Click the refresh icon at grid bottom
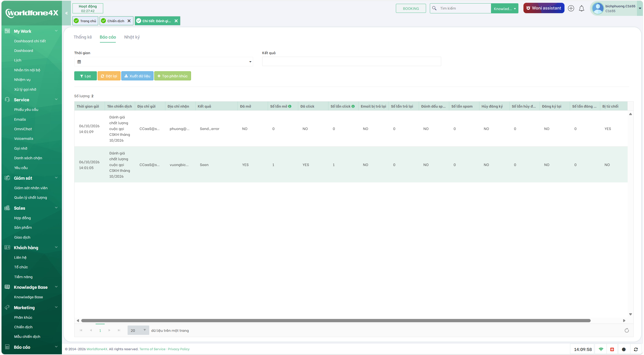Screen dimensions: 644x355 tap(627, 330)
